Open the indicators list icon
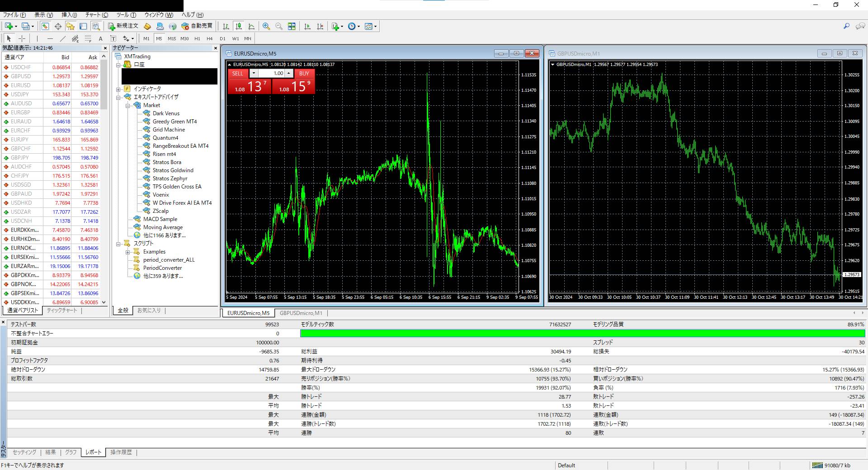Viewport: 868px width, 470px height. 335,26
